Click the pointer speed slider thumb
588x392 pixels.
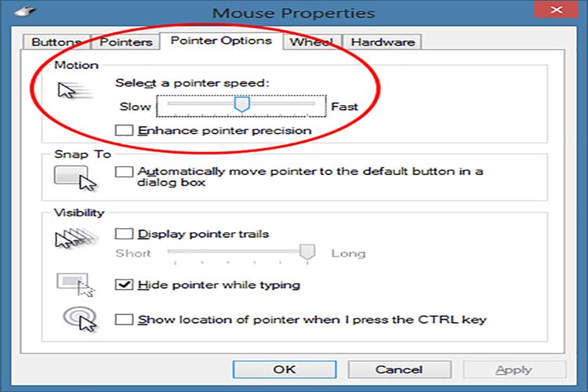[242, 104]
